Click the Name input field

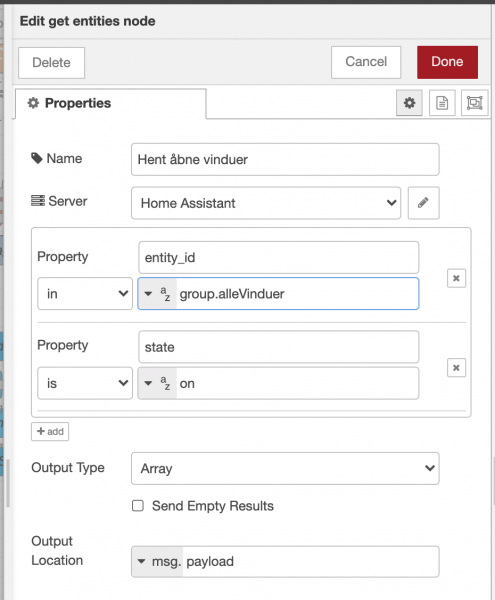[285, 159]
